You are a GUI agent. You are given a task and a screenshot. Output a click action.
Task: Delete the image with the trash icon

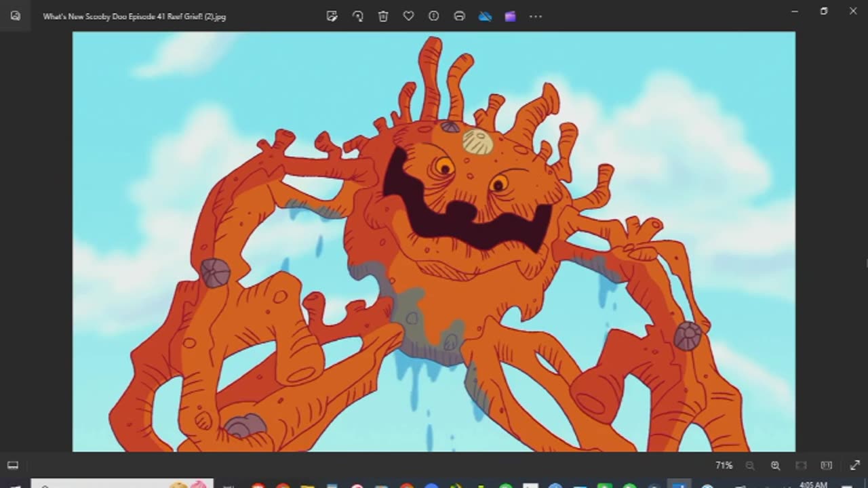click(x=383, y=16)
